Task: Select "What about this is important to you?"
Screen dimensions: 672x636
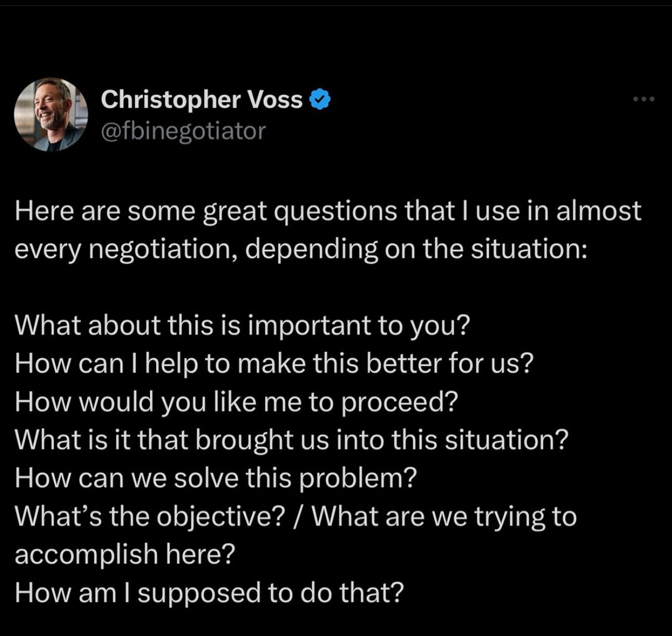Action: point(243,326)
